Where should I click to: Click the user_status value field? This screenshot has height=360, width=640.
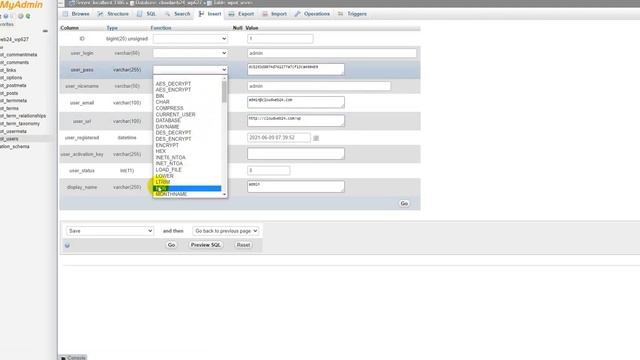269,171
